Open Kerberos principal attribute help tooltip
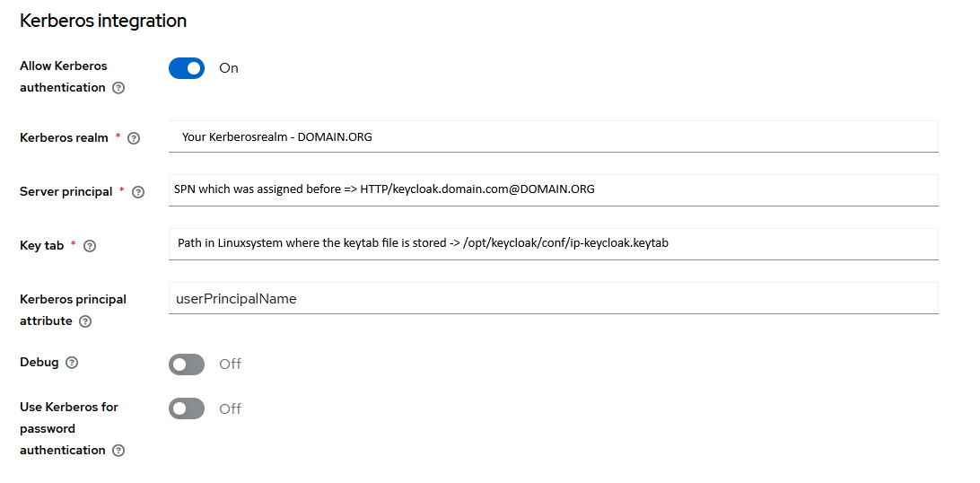 85,321
